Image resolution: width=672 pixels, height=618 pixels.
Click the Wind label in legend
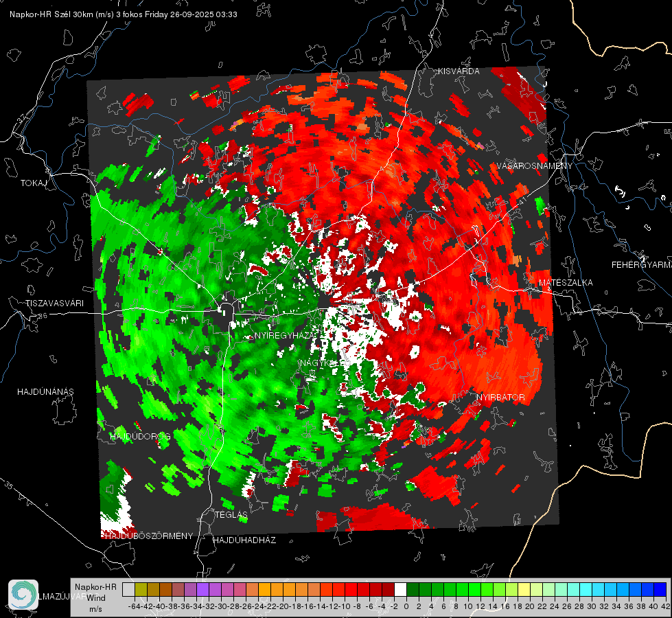tap(95, 598)
